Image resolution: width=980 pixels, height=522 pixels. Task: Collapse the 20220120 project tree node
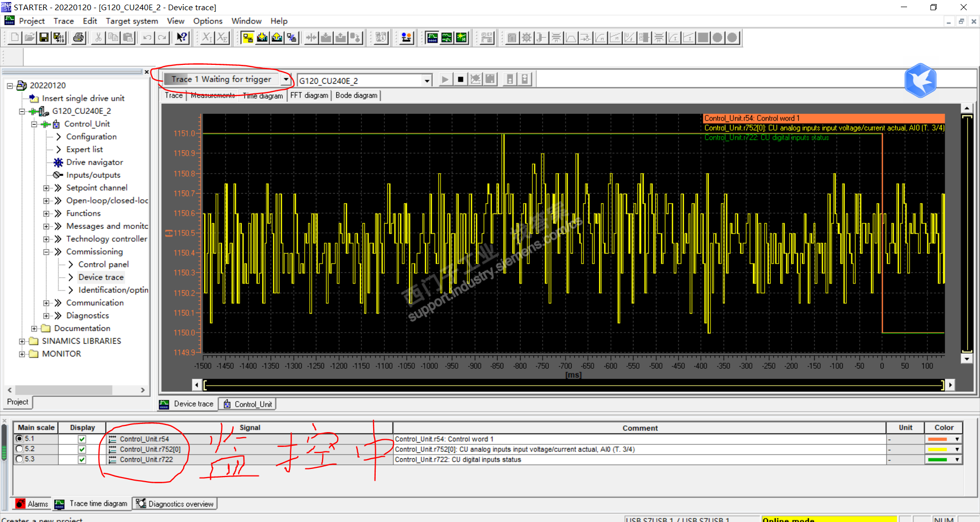coord(10,86)
